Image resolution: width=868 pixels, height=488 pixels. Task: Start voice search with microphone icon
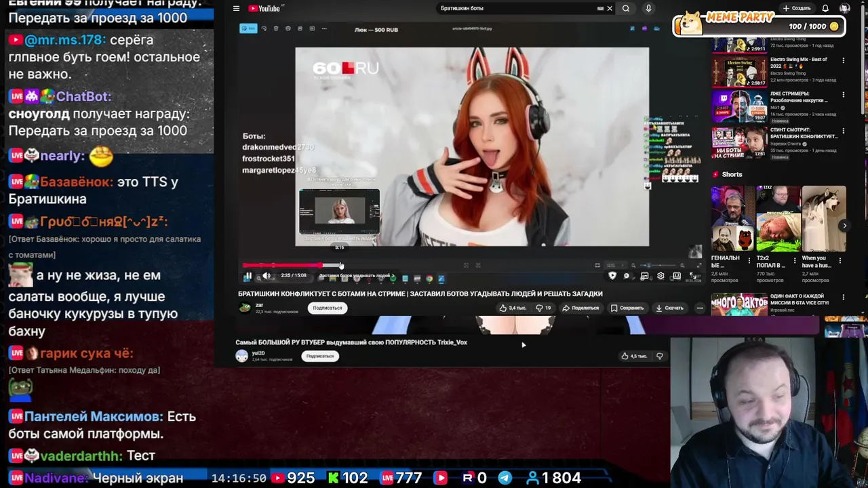tap(648, 9)
